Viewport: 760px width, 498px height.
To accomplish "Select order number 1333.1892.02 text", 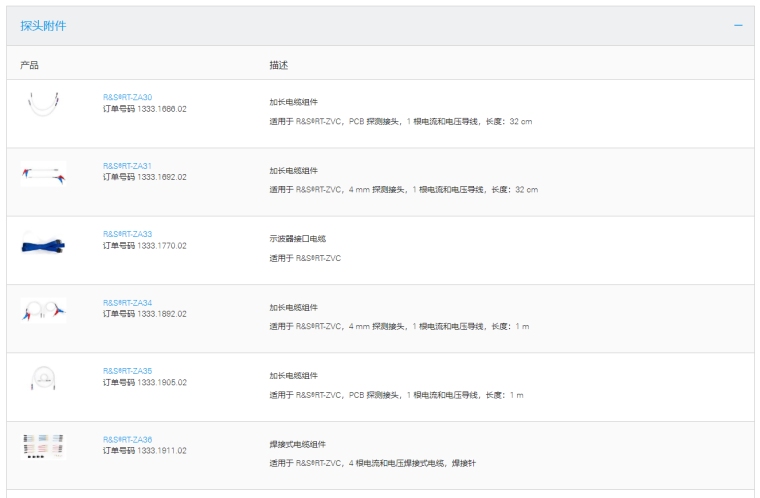I will coord(162,314).
